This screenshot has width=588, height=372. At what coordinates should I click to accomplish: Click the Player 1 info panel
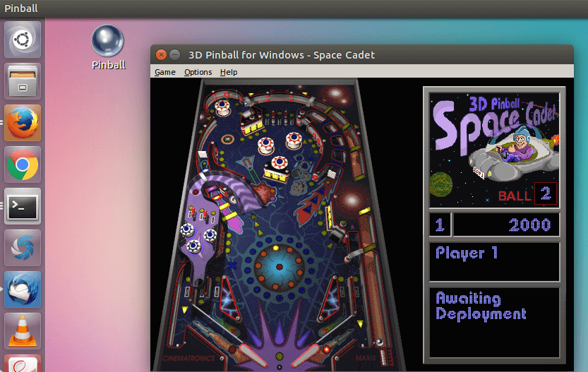click(494, 262)
